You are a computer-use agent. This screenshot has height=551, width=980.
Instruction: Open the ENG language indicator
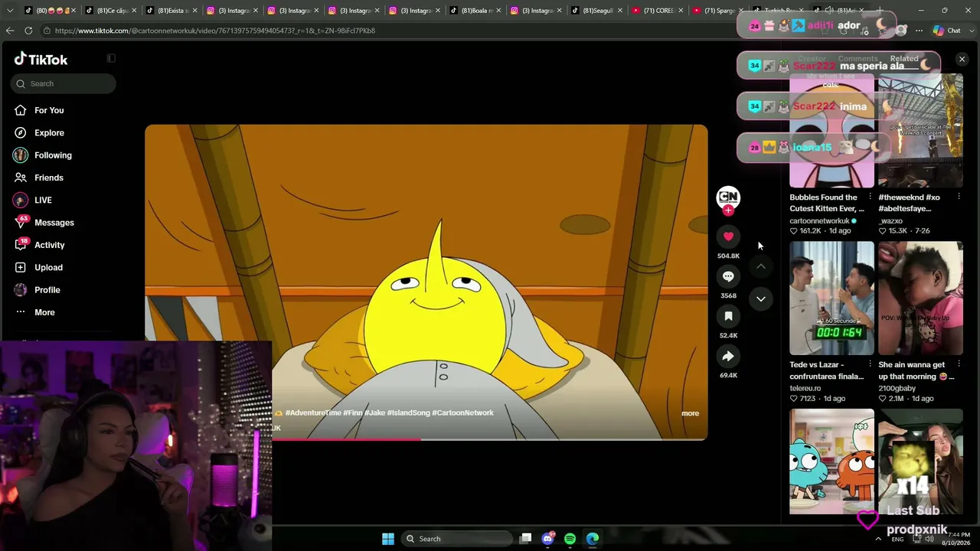(x=897, y=540)
